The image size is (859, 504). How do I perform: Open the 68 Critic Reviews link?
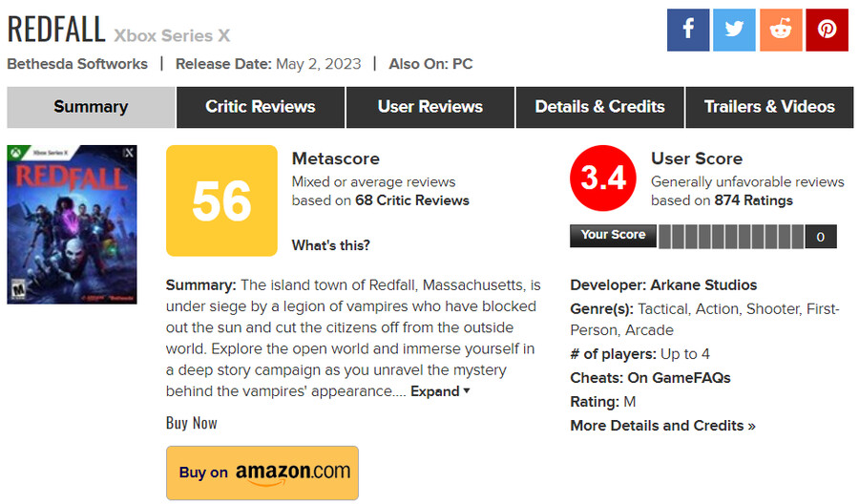pos(412,200)
